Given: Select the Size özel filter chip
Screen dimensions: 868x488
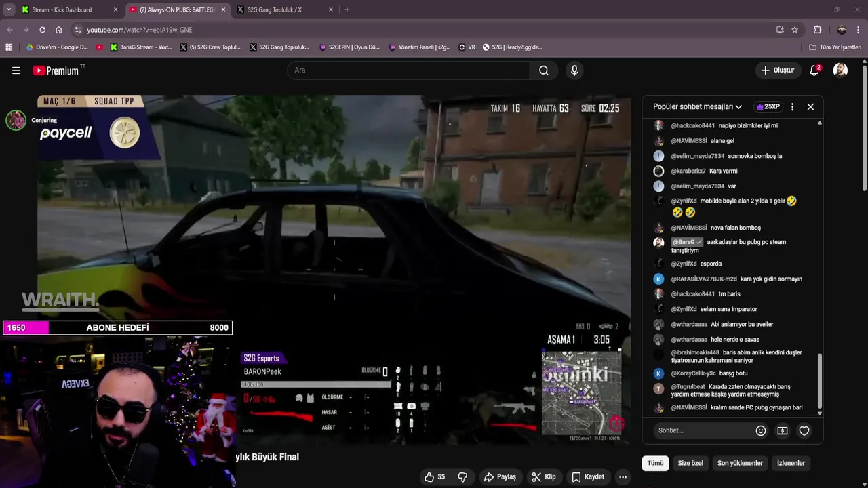Looking at the screenshot, I should 690,463.
